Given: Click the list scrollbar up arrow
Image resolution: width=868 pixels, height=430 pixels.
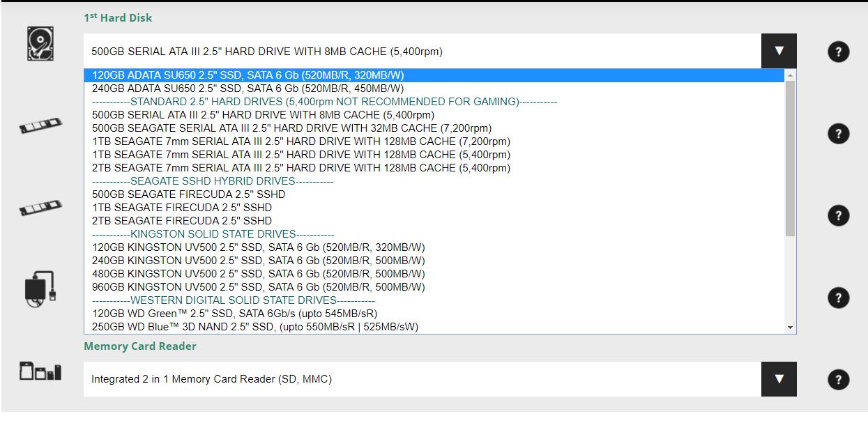Looking at the screenshot, I should [790, 75].
